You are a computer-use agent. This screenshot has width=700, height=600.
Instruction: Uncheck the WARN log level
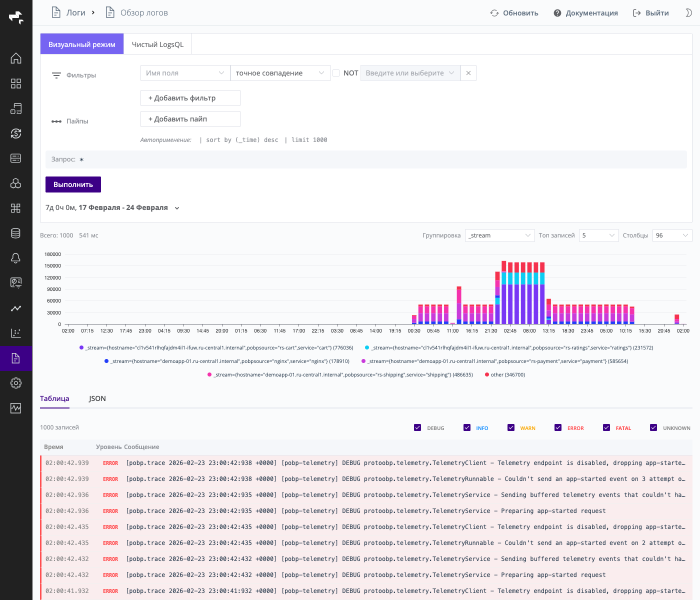511,427
